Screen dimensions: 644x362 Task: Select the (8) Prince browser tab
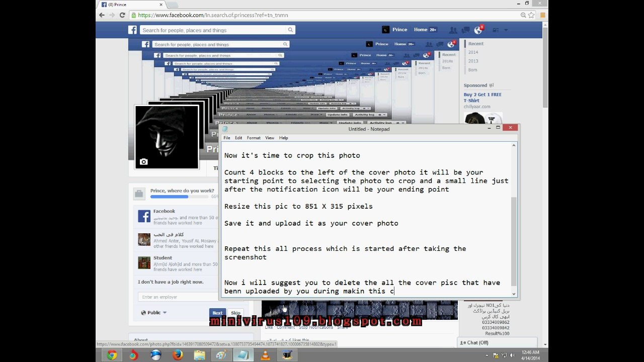(131, 5)
